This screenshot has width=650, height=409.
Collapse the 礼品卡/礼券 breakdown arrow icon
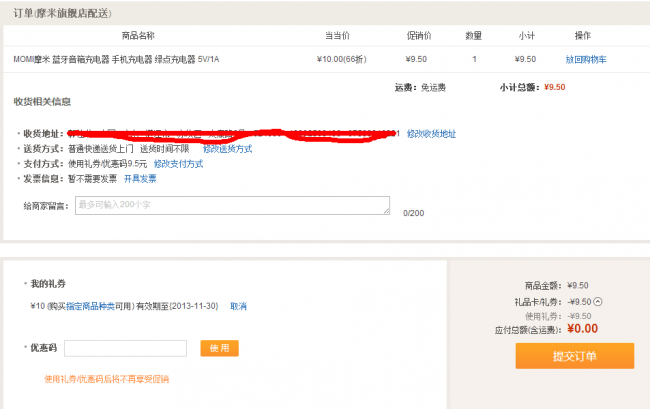coord(599,301)
